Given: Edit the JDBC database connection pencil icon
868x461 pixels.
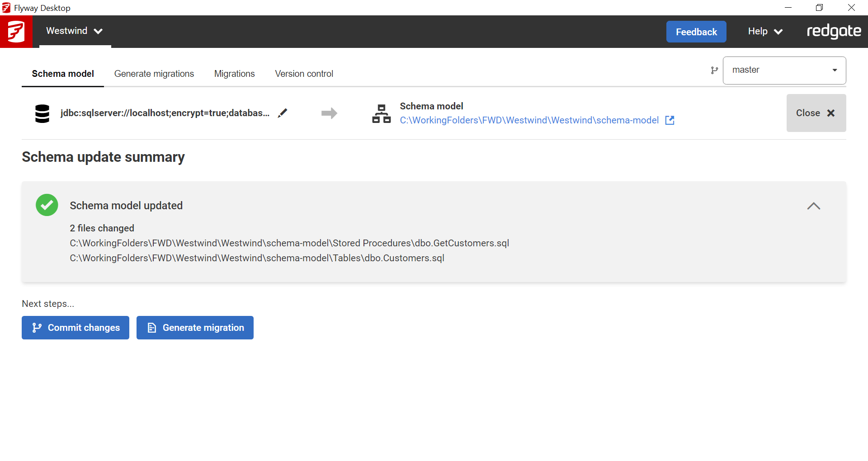Looking at the screenshot, I should tap(283, 113).
